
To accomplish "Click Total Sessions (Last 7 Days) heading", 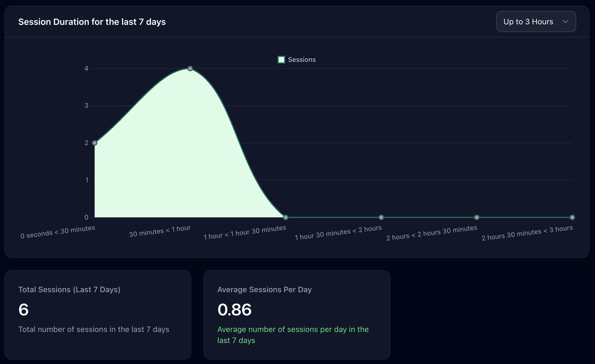I will [x=69, y=289].
